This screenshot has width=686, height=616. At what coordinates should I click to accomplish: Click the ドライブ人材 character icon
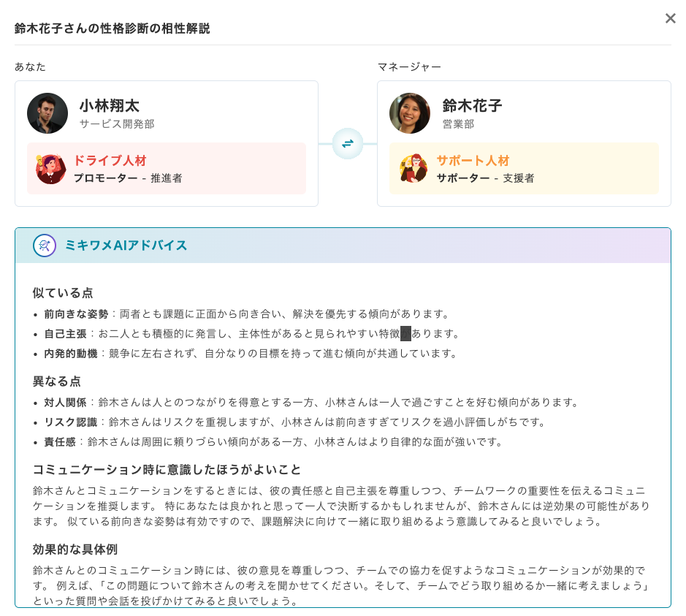click(x=50, y=169)
